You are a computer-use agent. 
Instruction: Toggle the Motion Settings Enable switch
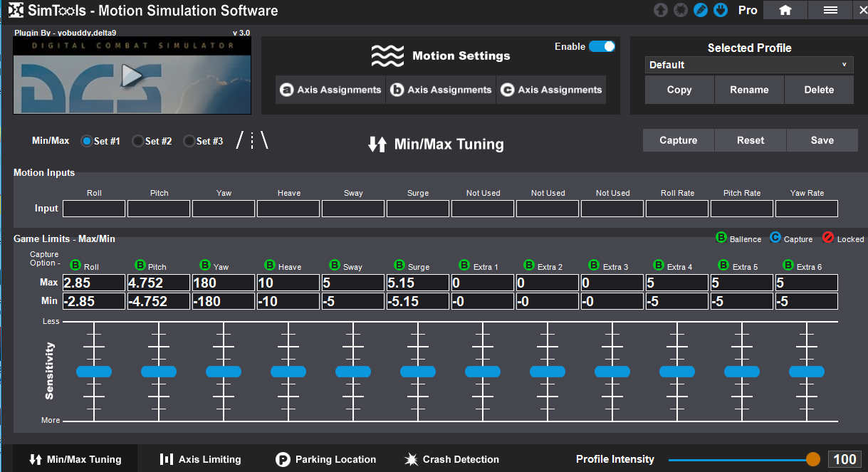coord(602,46)
